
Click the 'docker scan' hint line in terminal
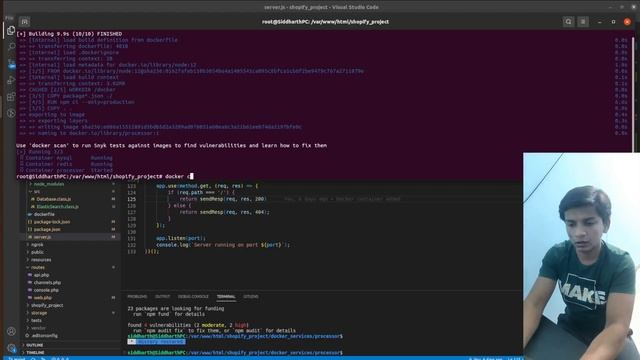coord(171,145)
